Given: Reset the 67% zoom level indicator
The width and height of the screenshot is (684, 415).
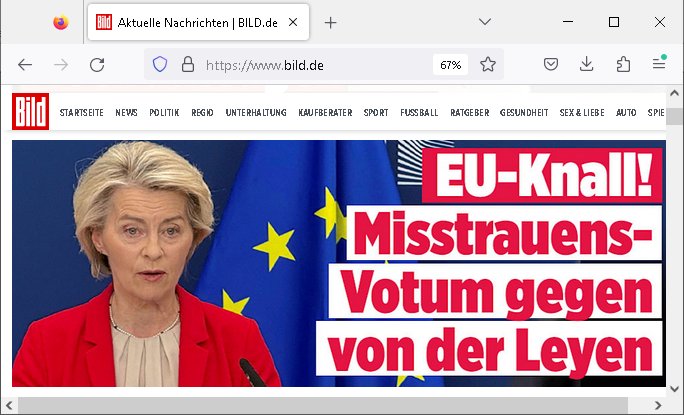Looking at the screenshot, I should (x=450, y=65).
